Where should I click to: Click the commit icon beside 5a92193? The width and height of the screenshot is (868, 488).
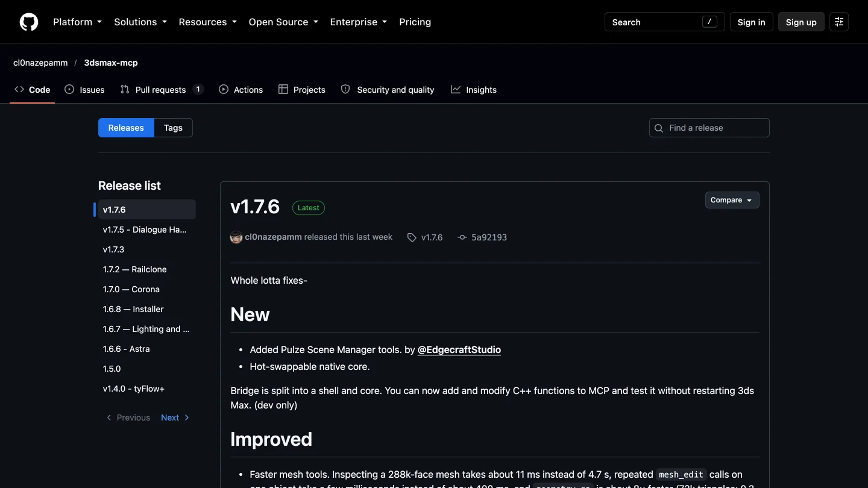tap(462, 237)
